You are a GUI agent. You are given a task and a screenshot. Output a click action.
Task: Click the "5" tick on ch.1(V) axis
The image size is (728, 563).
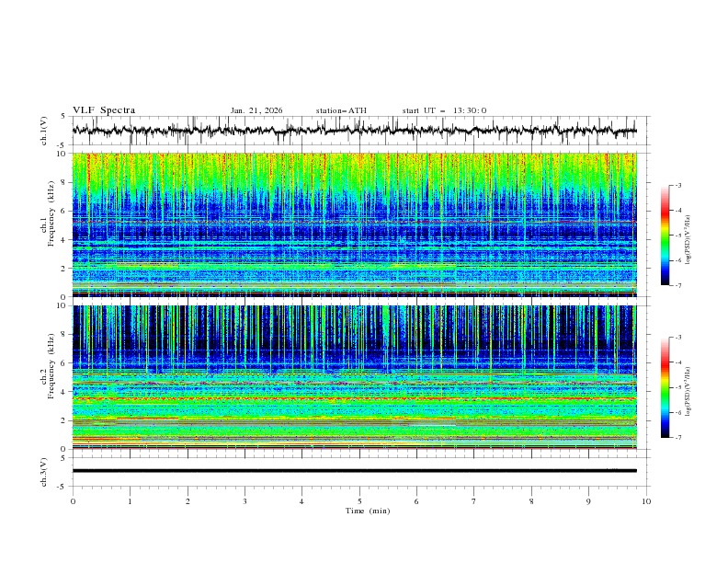(63, 117)
